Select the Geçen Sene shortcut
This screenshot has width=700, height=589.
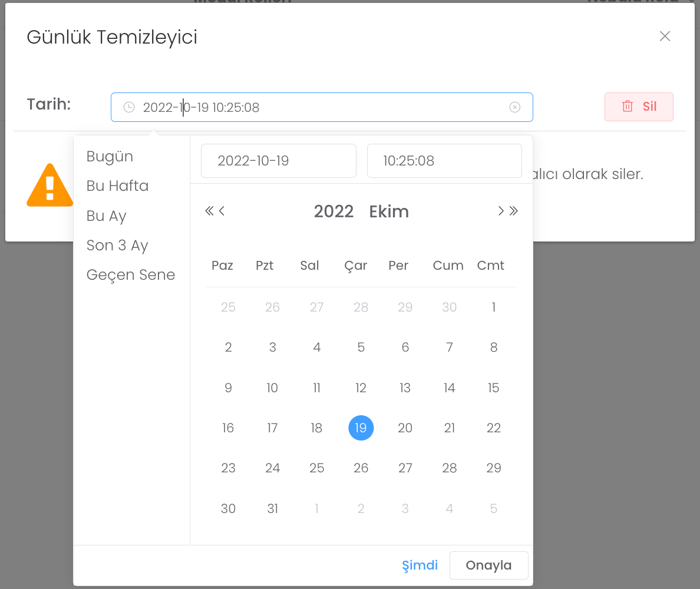[x=130, y=275]
